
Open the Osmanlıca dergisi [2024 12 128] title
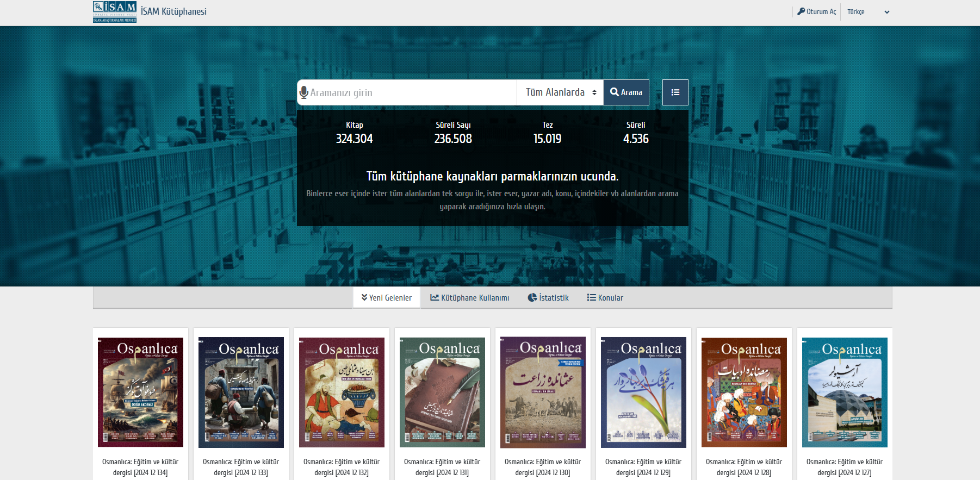pos(744,467)
